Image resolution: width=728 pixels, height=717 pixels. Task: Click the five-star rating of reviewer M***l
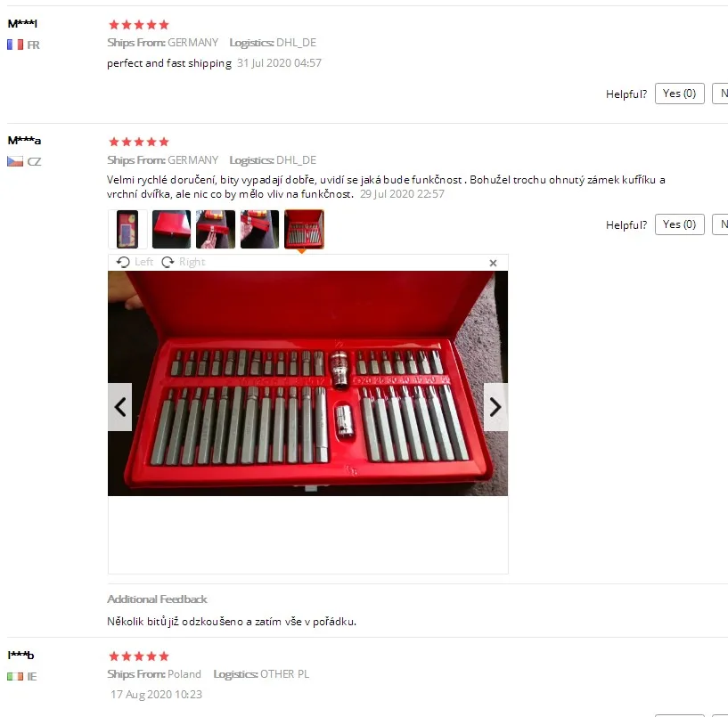pos(138,25)
